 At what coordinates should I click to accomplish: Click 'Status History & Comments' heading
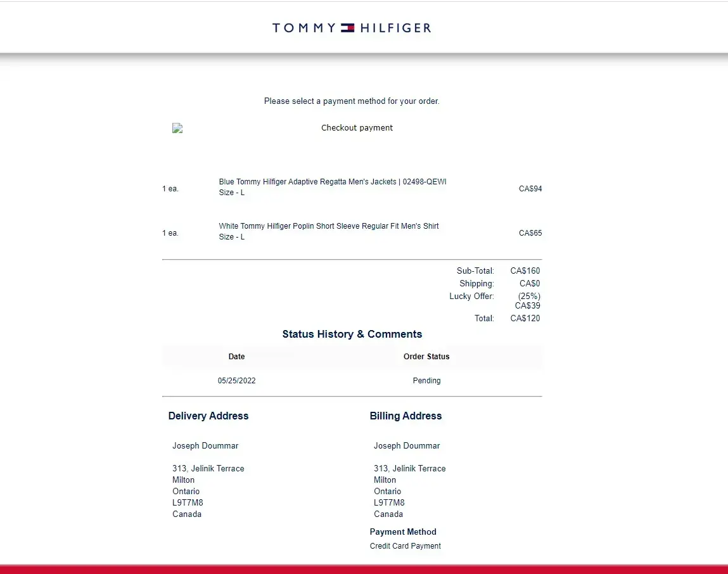(x=352, y=334)
